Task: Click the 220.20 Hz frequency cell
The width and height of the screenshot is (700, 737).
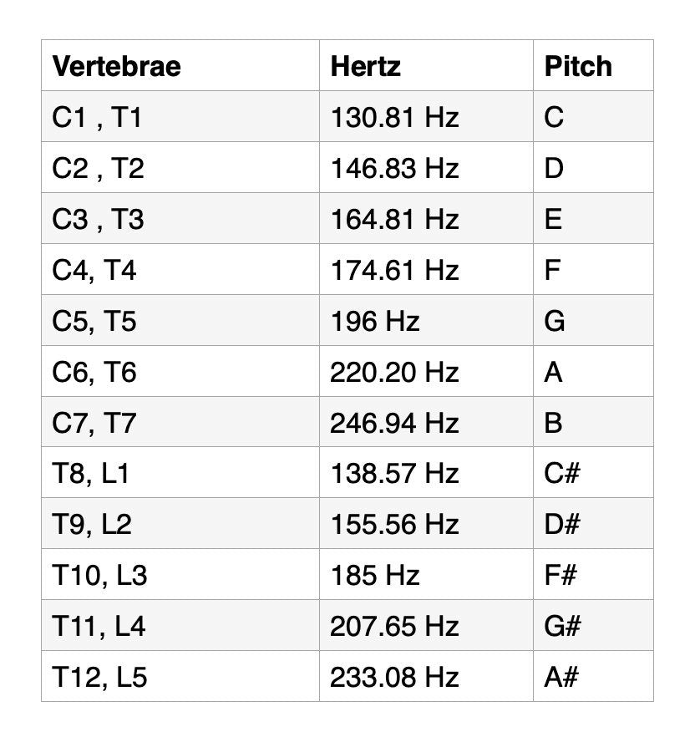Action: click(426, 371)
